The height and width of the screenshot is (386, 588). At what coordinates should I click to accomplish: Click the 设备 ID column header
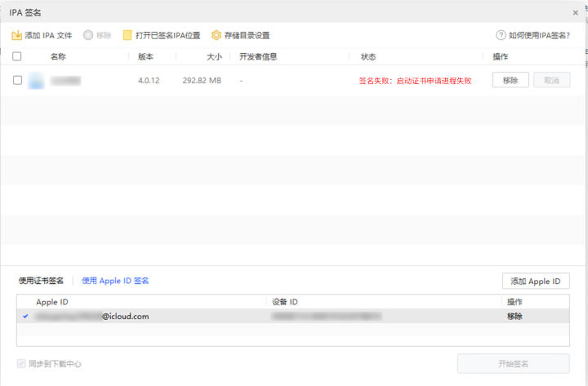tap(285, 302)
